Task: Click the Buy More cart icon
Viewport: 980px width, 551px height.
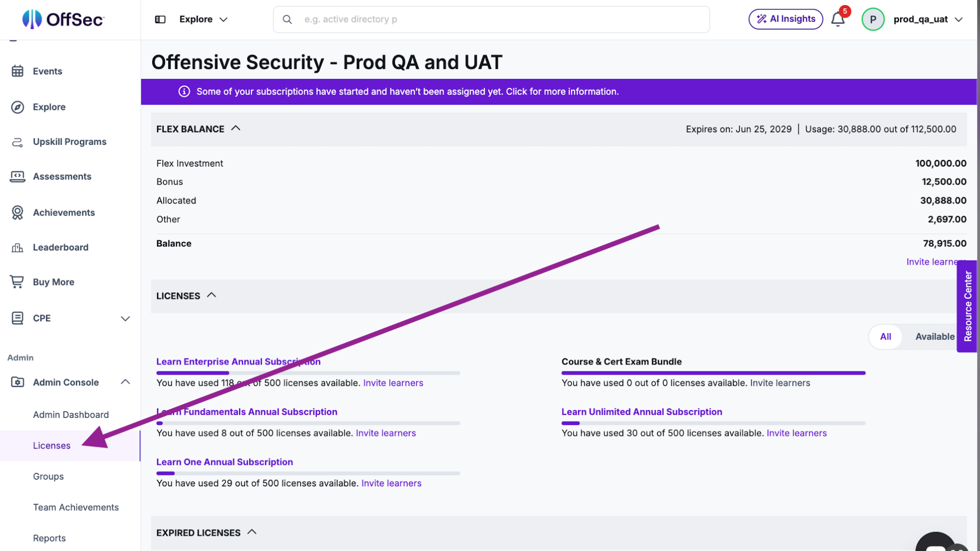Action: [x=17, y=281]
